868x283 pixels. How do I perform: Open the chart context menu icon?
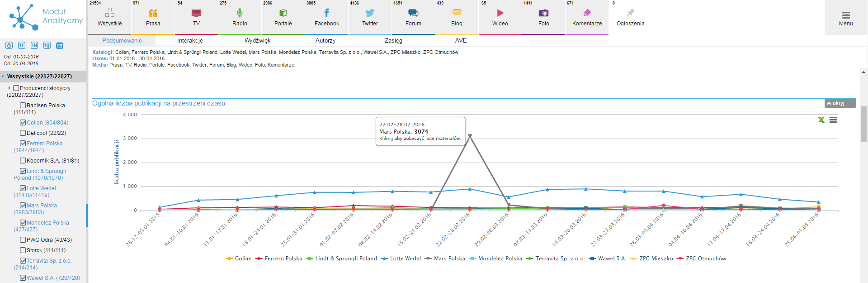click(833, 120)
